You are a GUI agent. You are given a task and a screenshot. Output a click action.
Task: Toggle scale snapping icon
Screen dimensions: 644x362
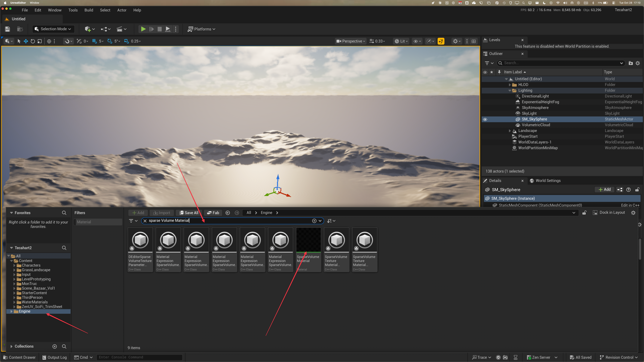[127, 41]
